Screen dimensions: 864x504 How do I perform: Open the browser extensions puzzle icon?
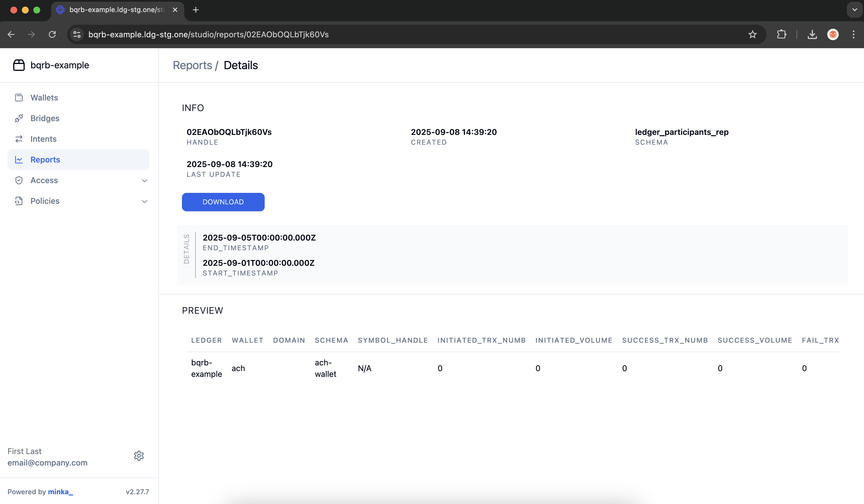coord(781,34)
